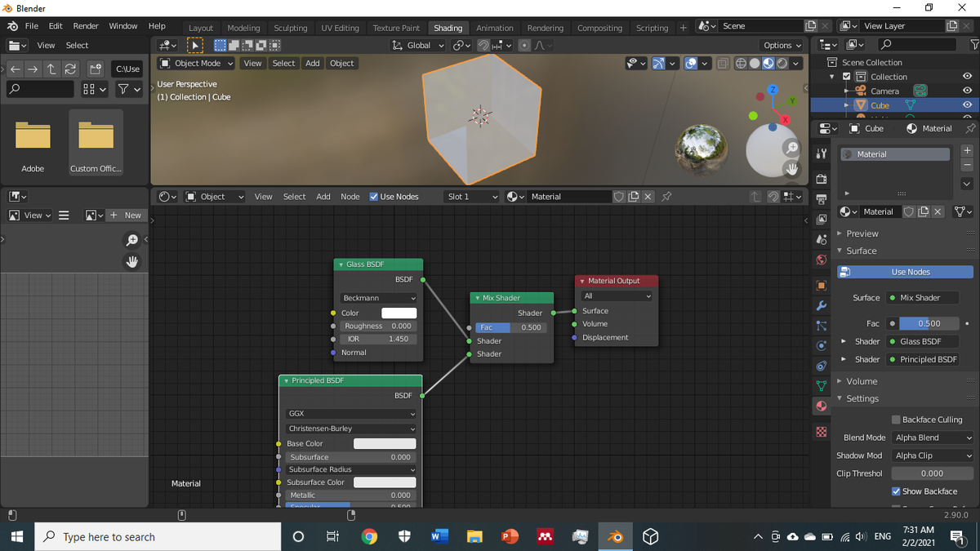The width and height of the screenshot is (980, 551).
Task: Select the rendered viewport shading sphere
Action: (x=782, y=63)
